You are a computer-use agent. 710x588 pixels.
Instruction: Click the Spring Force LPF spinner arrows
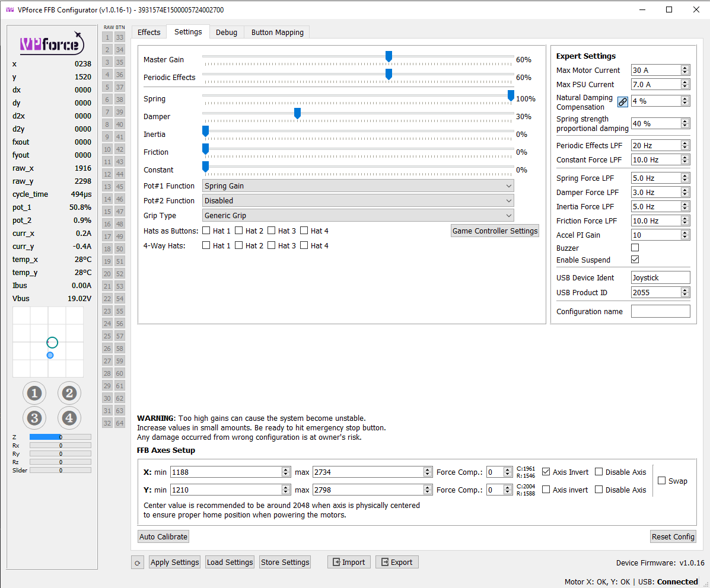click(x=685, y=178)
